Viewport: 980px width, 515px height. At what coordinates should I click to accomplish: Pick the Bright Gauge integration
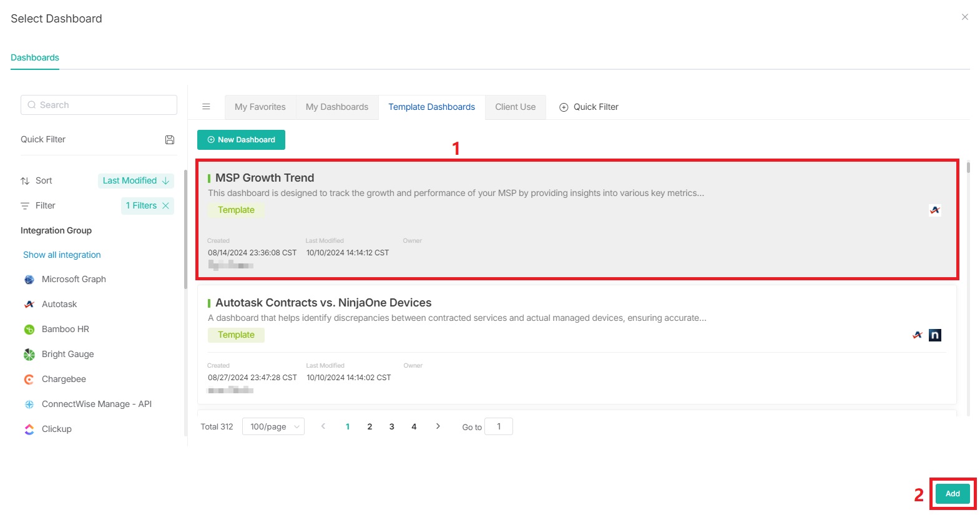(67, 354)
